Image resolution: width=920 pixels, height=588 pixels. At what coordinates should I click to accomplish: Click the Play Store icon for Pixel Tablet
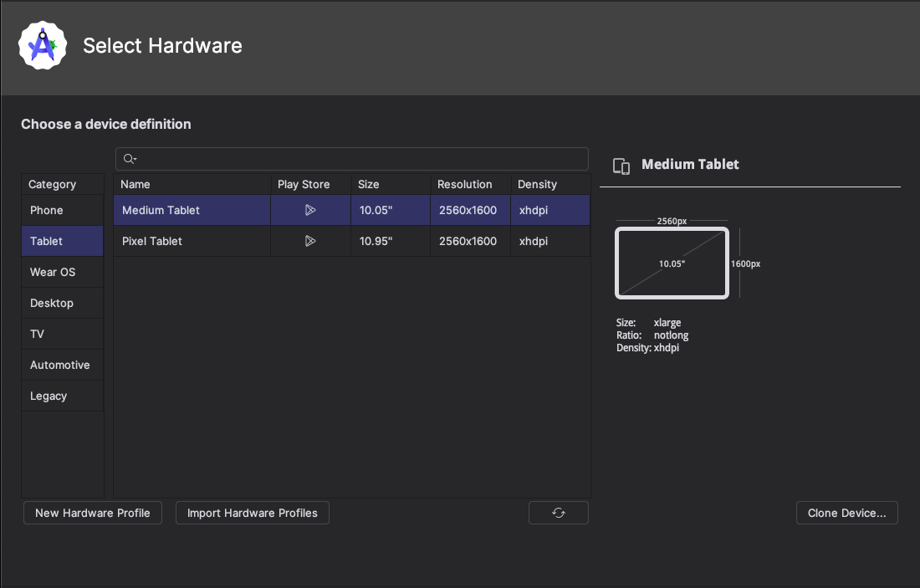tap(310, 241)
